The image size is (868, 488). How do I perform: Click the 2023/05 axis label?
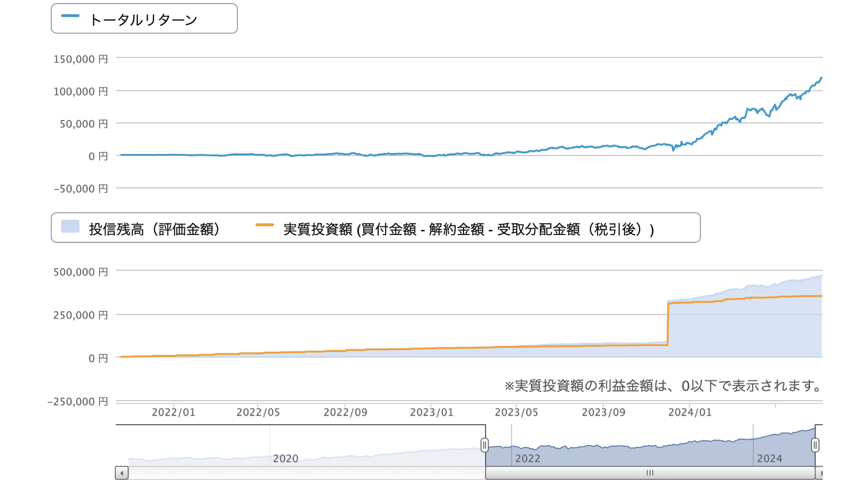[516, 413]
